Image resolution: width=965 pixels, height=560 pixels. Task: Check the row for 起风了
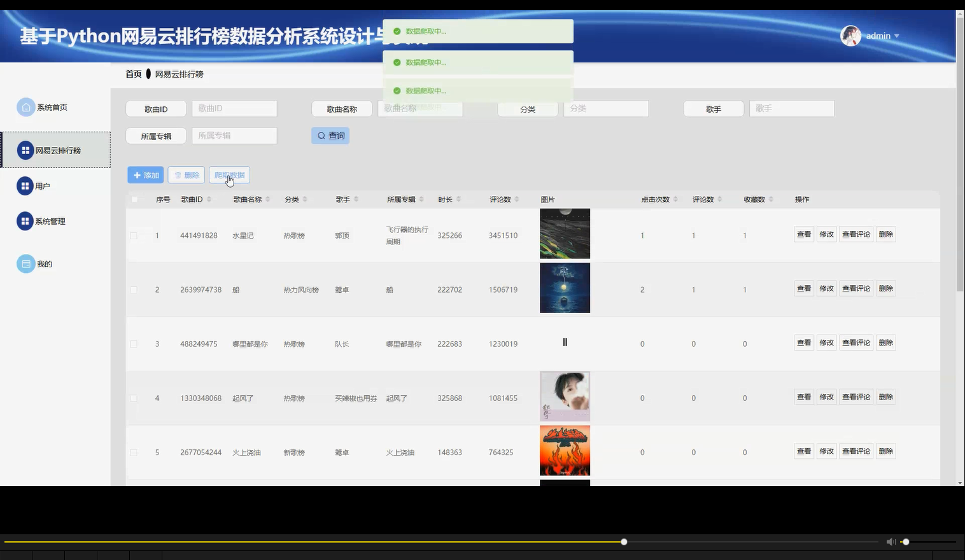point(134,398)
